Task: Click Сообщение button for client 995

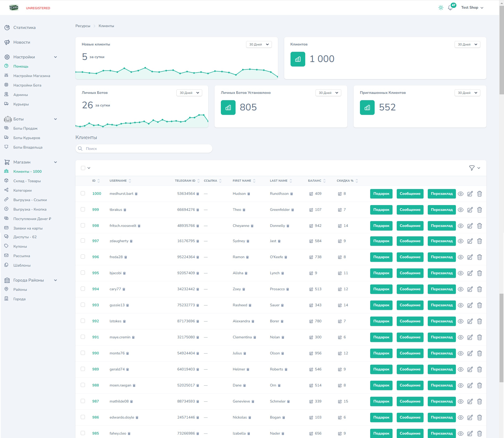Action: click(x=410, y=273)
